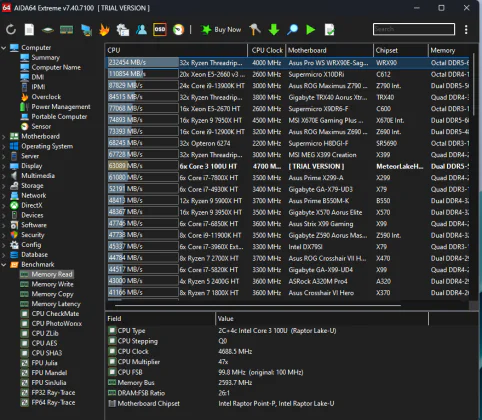The image size is (482, 420).
Task: Expand the Motherboard tree node
Action: [x=4, y=136]
